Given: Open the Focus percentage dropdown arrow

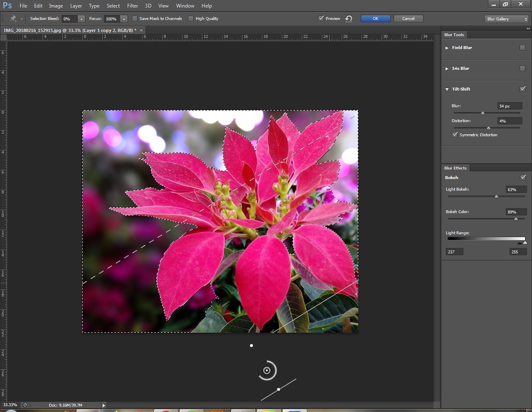Looking at the screenshot, I should click(x=124, y=19).
